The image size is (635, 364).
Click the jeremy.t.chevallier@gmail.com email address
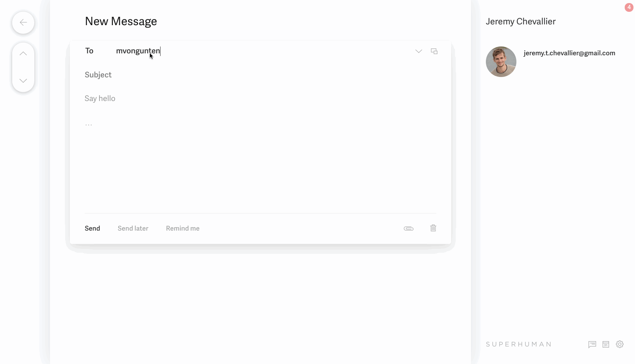coord(569,53)
